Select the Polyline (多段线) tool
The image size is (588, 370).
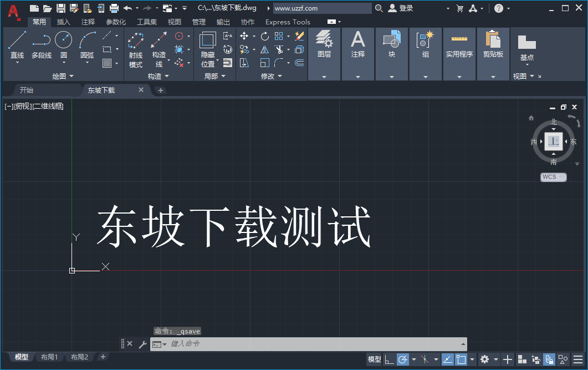click(x=41, y=45)
